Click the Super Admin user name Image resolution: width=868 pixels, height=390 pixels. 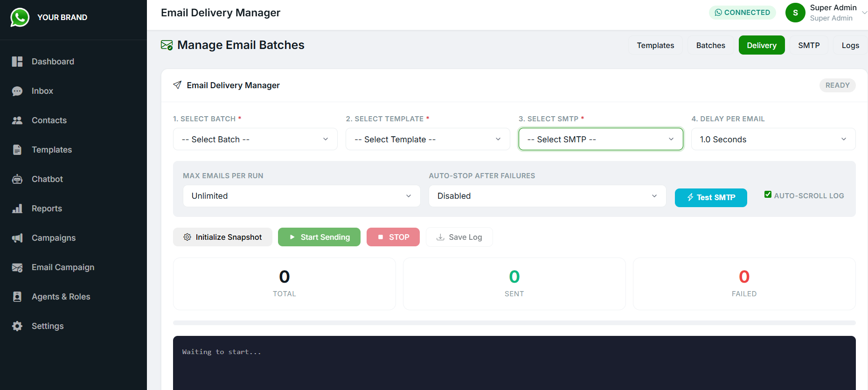coord(833,7)
